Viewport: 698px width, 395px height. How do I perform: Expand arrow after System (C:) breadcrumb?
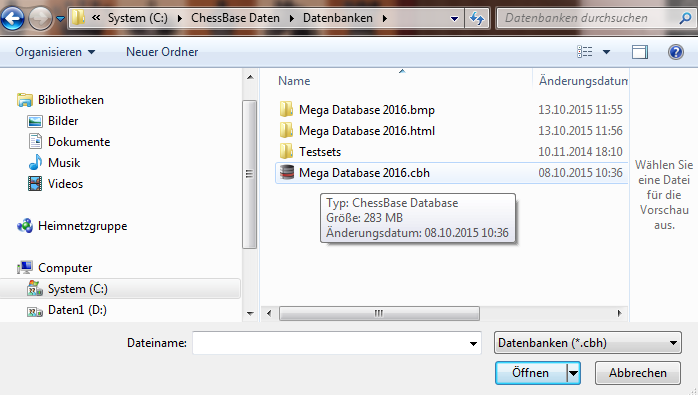(x=179, y=18)
